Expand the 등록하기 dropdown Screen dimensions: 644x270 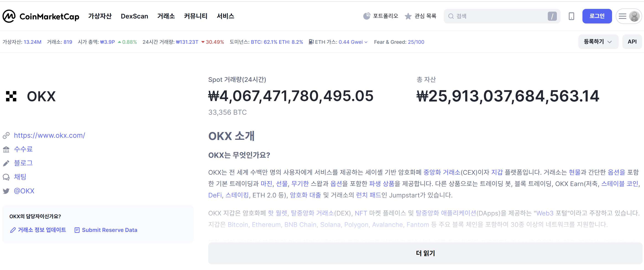pyautogui.click(x=598, y=42)
